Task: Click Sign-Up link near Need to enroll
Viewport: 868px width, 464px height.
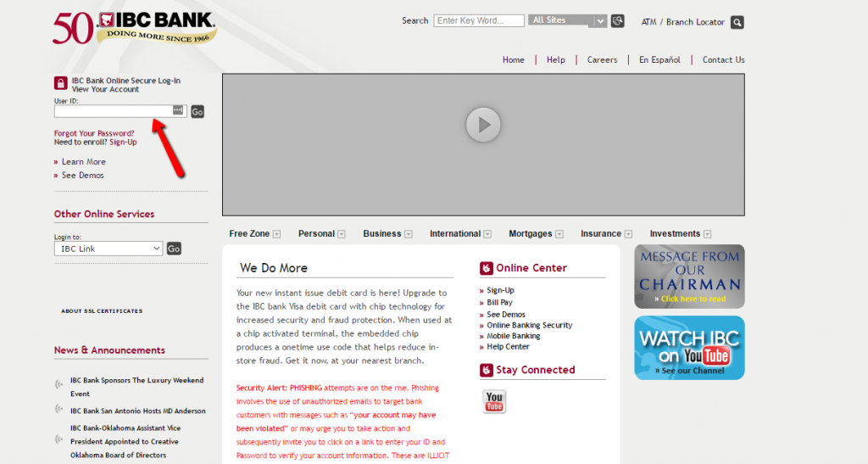Action: (x=123, y=143)
